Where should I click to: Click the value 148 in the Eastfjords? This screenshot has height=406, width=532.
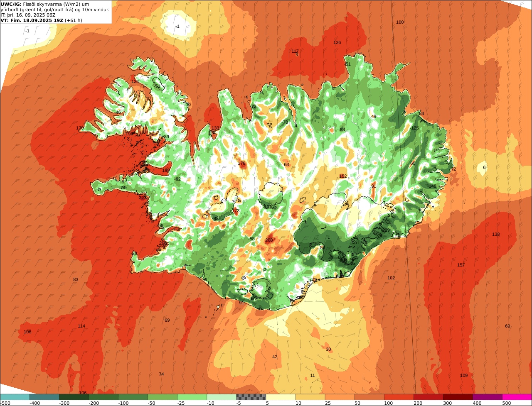(x=433, y=186)
